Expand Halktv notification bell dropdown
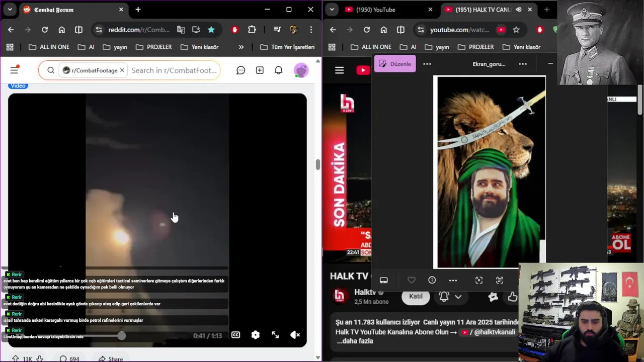Viewport: 644px width, 362px height. pos(458,297)
